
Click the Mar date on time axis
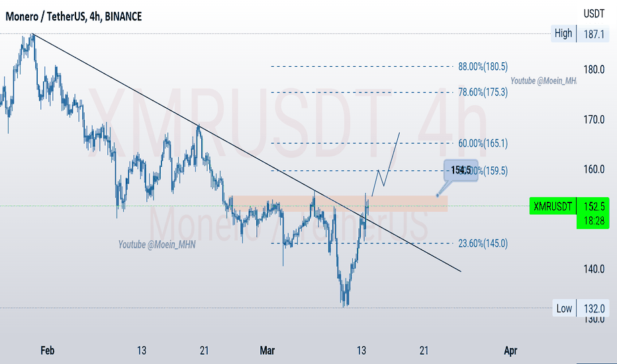pos(267,350)
